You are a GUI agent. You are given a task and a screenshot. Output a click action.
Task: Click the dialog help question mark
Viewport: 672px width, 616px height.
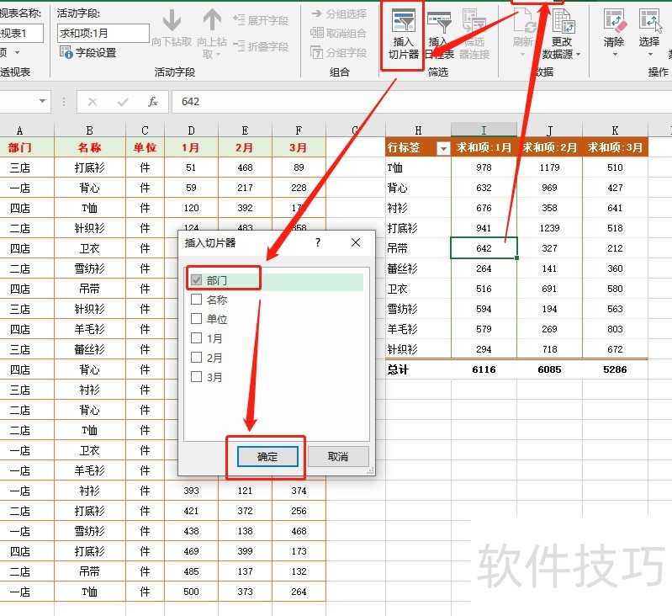click(x=318, y=242)
